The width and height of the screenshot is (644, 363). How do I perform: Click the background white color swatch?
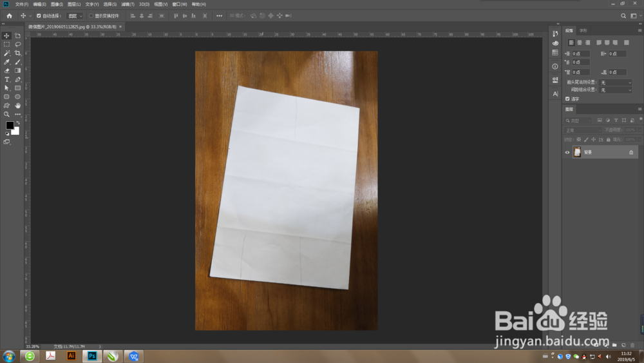tap(16, 132)
